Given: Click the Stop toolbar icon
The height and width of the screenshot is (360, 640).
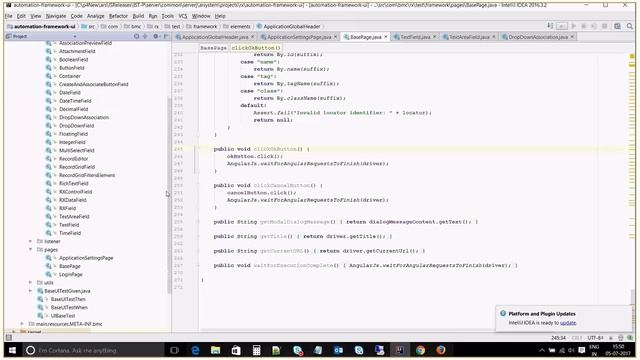Looking at the screenshot, I should tap(605, 26).
